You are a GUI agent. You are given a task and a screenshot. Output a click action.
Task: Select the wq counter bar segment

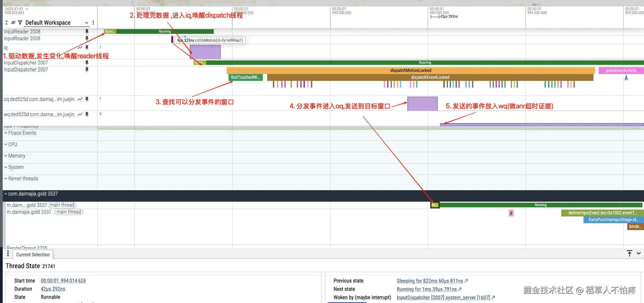tap(542, 124)
